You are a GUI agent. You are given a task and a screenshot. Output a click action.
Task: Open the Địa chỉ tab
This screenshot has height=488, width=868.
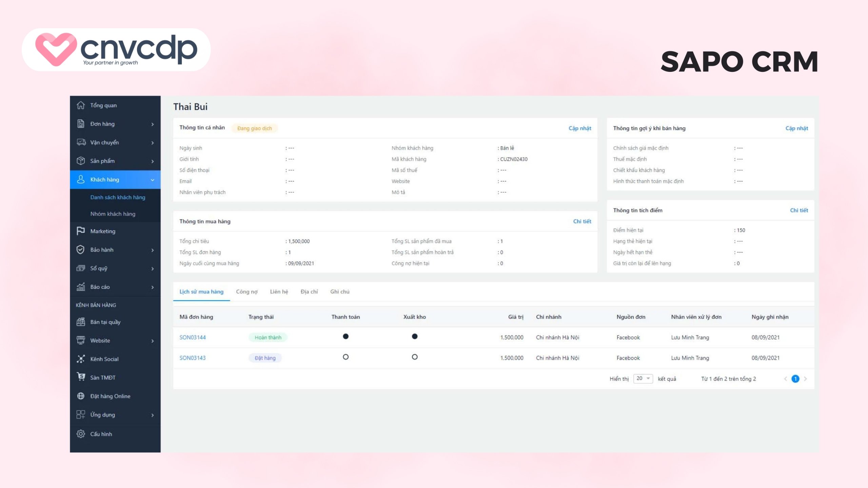(x=309, y=291)
